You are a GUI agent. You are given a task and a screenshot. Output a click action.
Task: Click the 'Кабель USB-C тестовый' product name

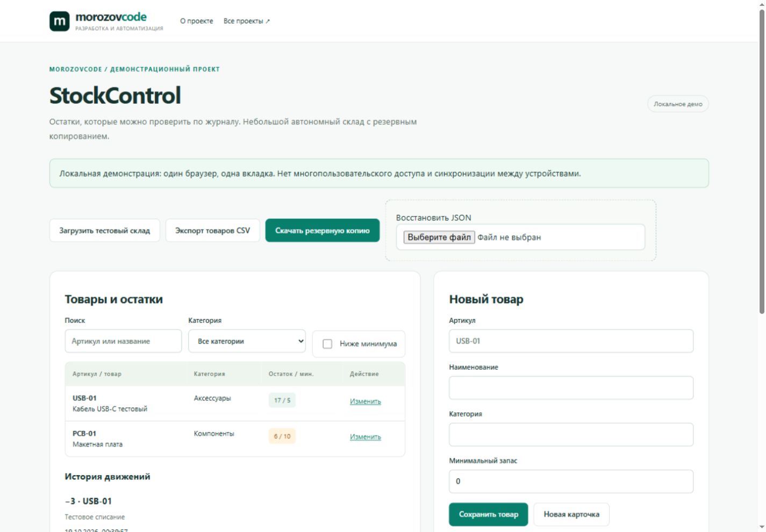(x=110, y=409)
